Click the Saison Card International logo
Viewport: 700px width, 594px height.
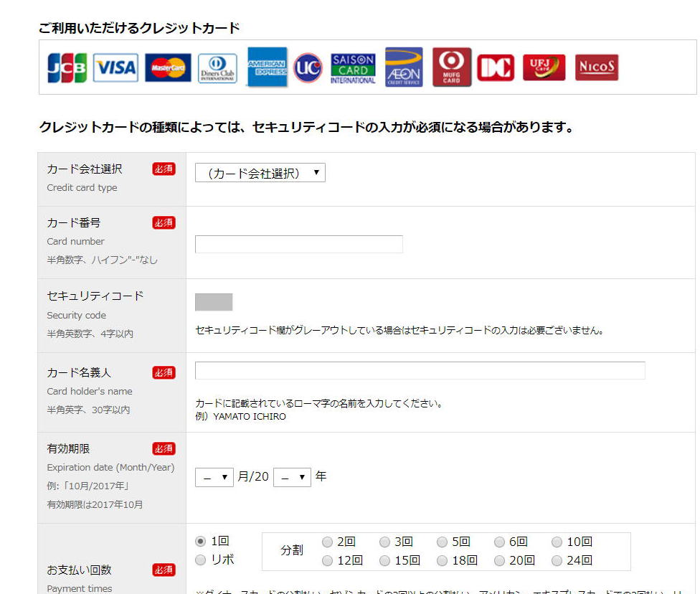[x=353, y=68]
